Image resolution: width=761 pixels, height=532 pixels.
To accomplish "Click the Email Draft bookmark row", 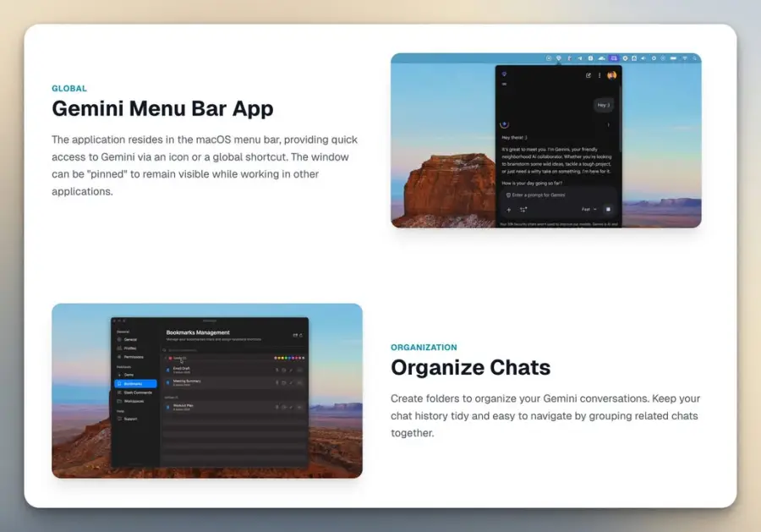I will point(234,370).
